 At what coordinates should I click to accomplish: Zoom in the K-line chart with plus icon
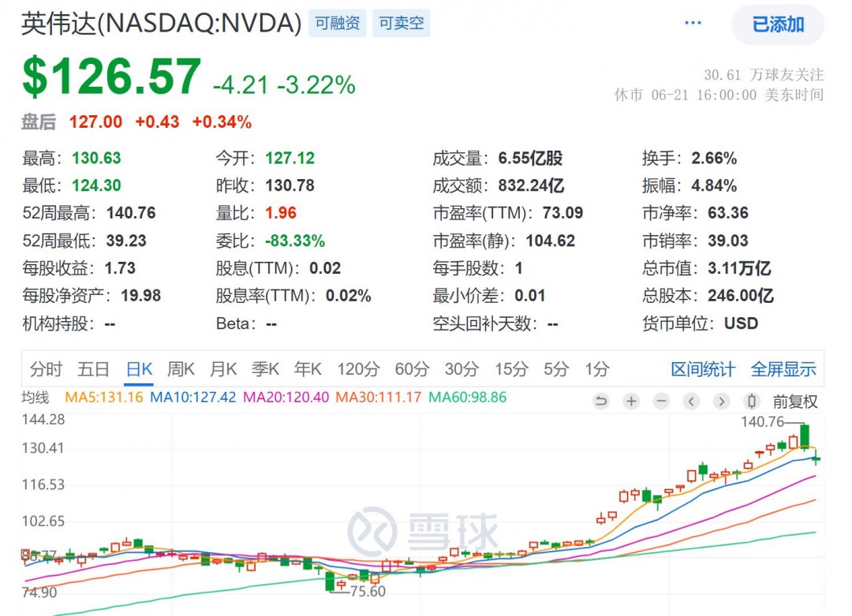[631, 401]
